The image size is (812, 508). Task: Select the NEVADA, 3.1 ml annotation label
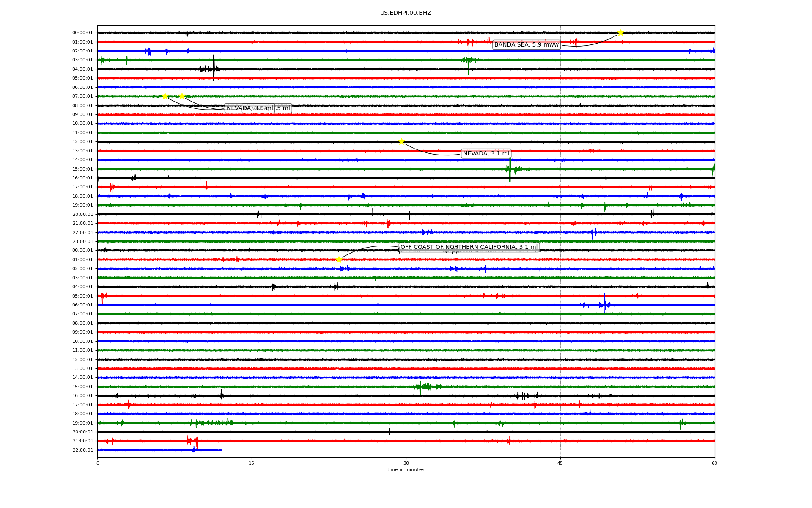(486, 154)
